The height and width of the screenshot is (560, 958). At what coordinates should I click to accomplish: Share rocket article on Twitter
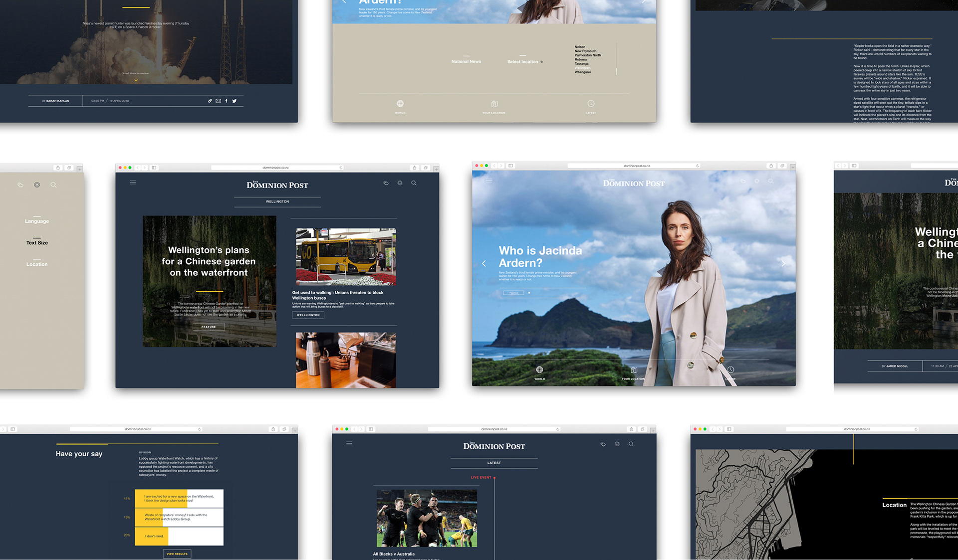tap(234, 101)
